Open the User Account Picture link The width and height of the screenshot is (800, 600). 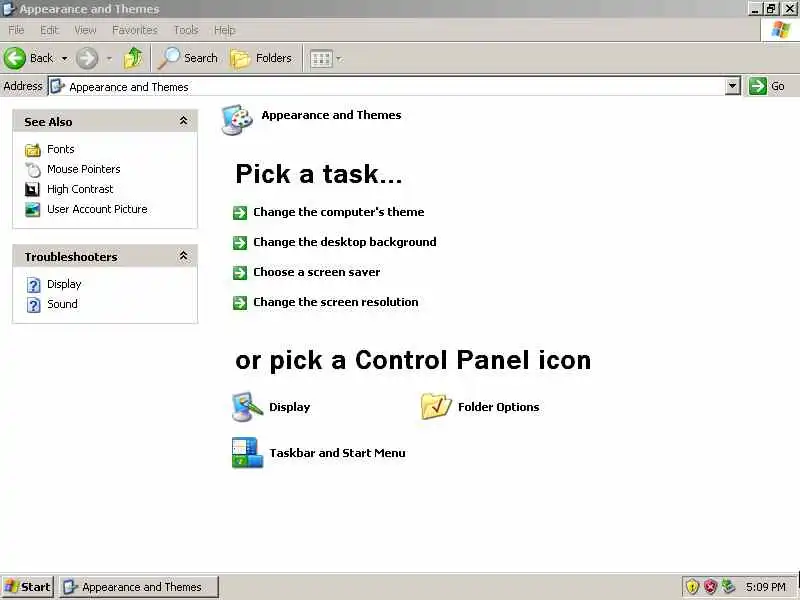point(97,209)
